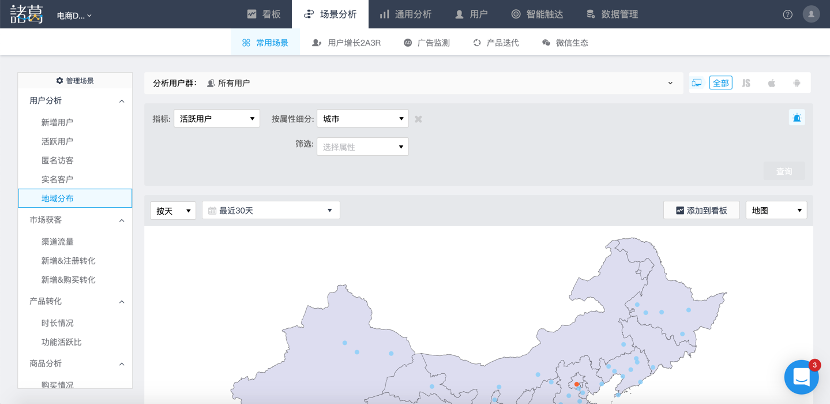Open the 通用分析 tab
This screenshot has width=830, height=404.
coord(405,14)
